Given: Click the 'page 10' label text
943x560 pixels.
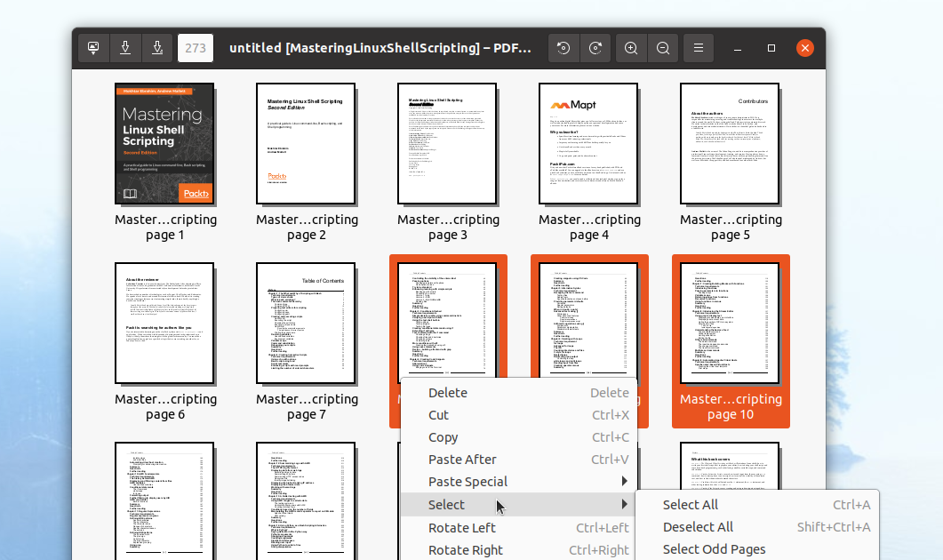Looking at the screenshot, I should pos(730,414).
